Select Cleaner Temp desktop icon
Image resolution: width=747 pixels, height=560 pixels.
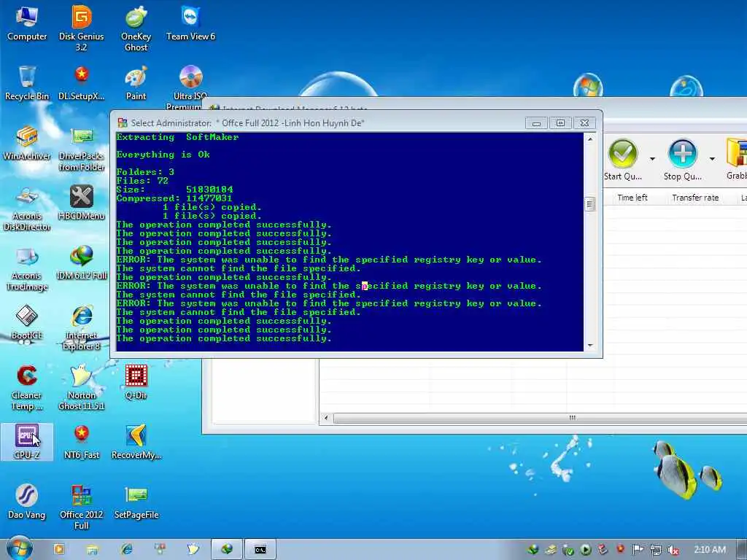(x=27, y=388)
